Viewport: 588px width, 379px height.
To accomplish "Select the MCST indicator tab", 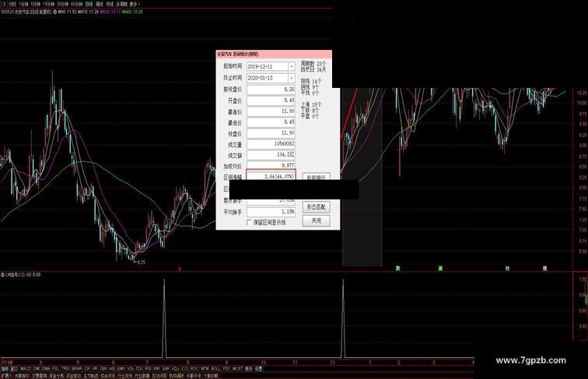I will point(237,368).
